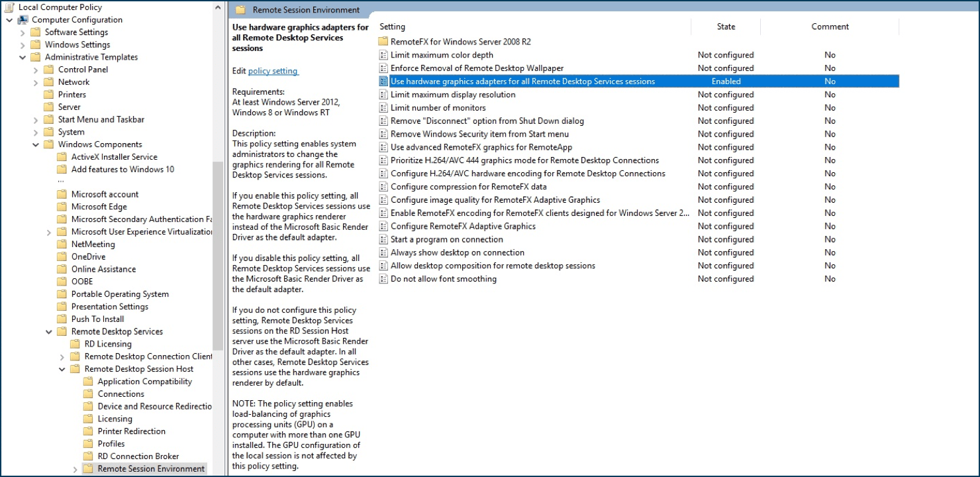Image resolution: width=980 pixels, height=477 pixels.
Task: Select Microsoft Edge in the tree
Action: click(99, 207)
